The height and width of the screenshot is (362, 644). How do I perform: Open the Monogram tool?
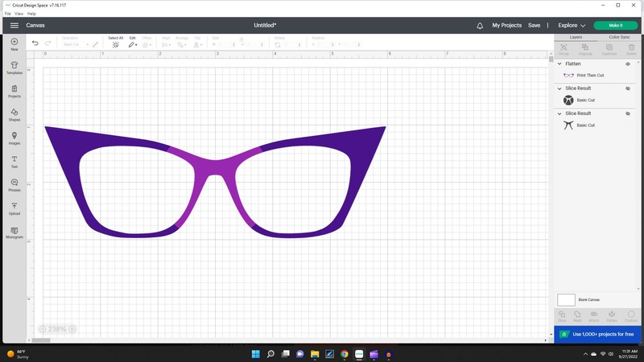pyautogui.click(x=14, y=232)
